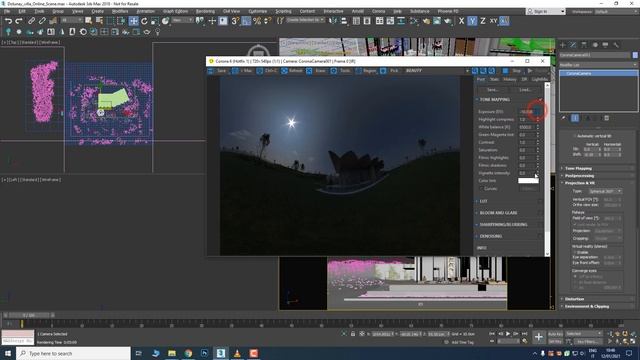This screenshot has width=640, height=360.
Task: Click the Load... button in Post tab
Action: 525,90
